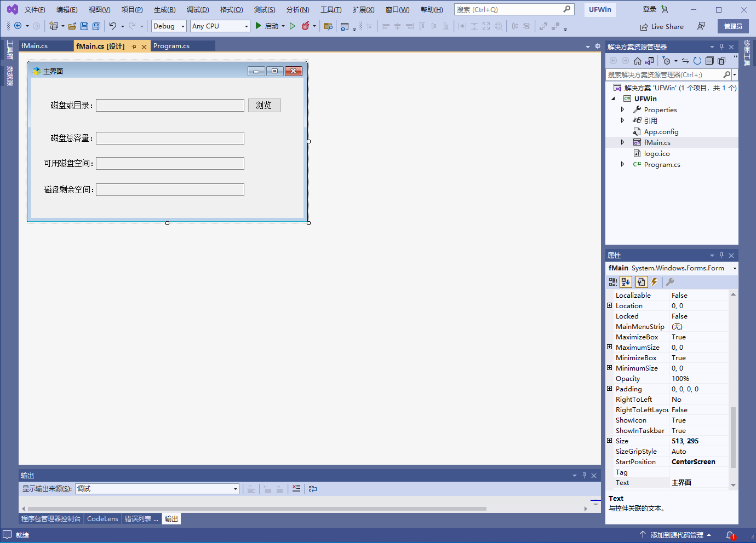Screen dimensions: 756x543
Task: Click the Hot Reload flame icon
Action: [x=306, y=26]
